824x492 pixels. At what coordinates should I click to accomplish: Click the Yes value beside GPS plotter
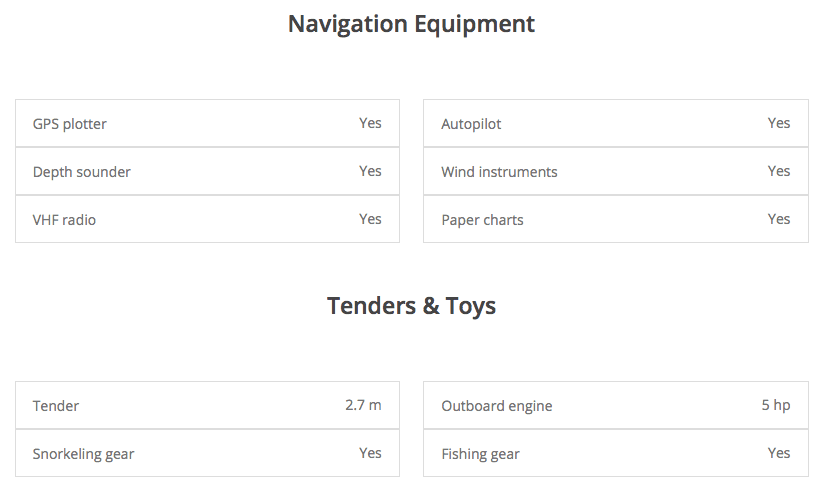tap(370, 123)
